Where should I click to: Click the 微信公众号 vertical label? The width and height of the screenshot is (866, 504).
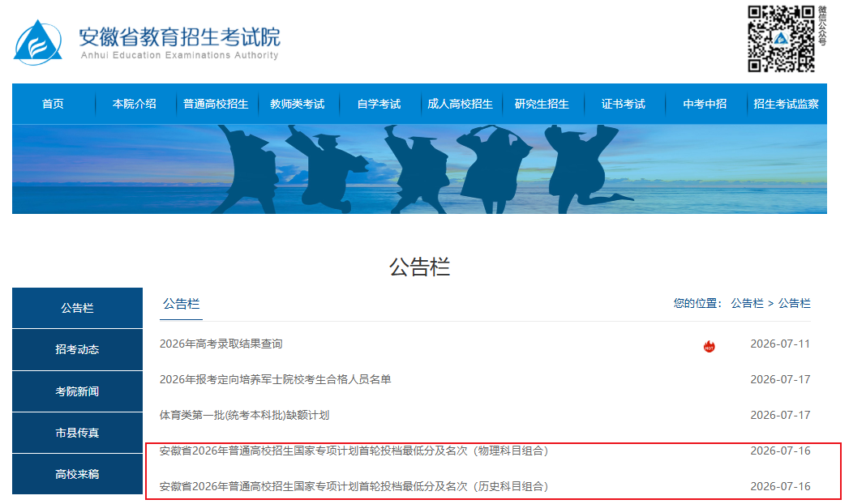[822, 26]
